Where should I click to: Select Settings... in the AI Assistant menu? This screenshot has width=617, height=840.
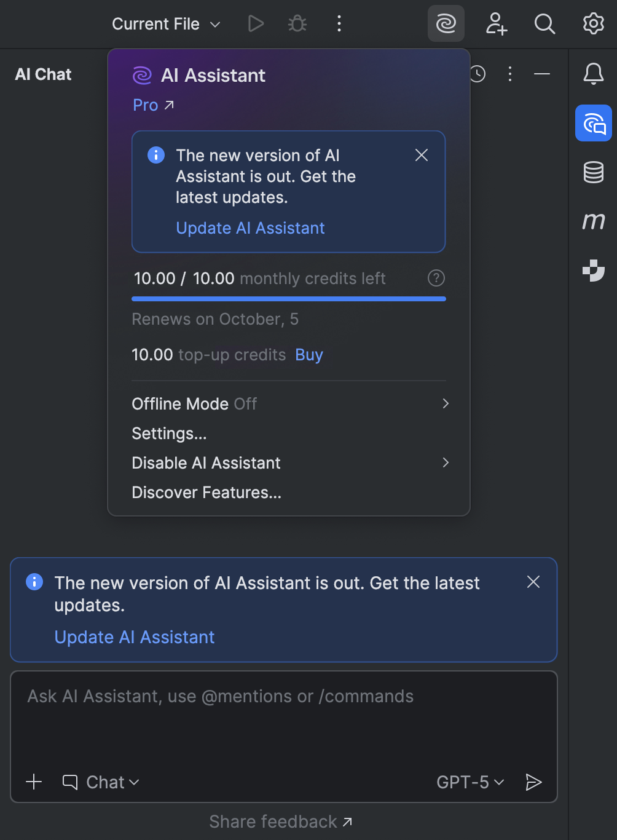pyautogui.click(x=169, y=433)
